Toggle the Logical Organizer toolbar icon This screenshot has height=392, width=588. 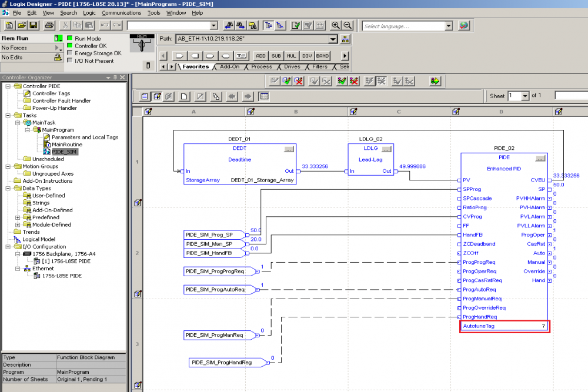point(280,25)
